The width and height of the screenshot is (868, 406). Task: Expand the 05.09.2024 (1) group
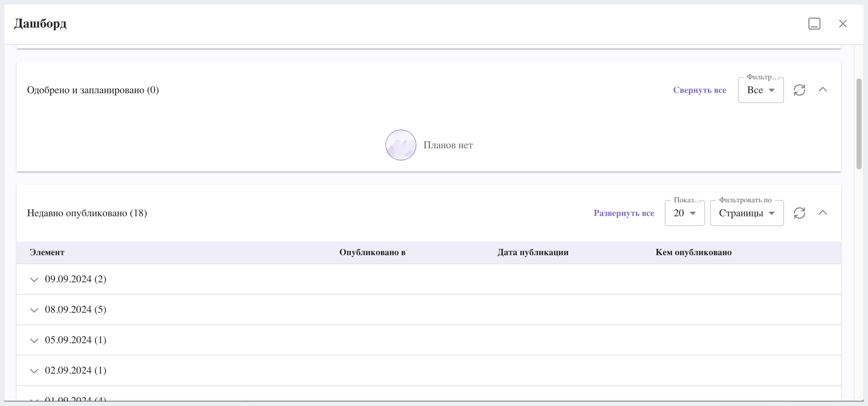pyautogui.click(x=34, y=340)
